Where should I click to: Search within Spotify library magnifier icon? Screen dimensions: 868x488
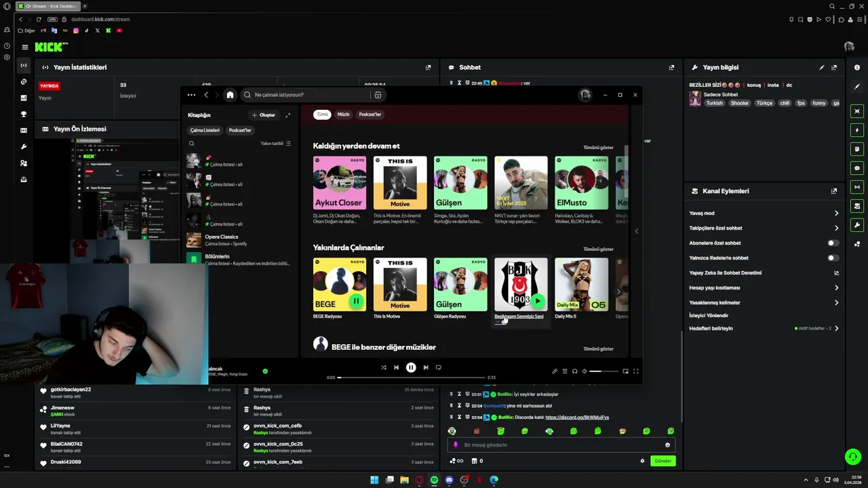(x=191, y=144)
